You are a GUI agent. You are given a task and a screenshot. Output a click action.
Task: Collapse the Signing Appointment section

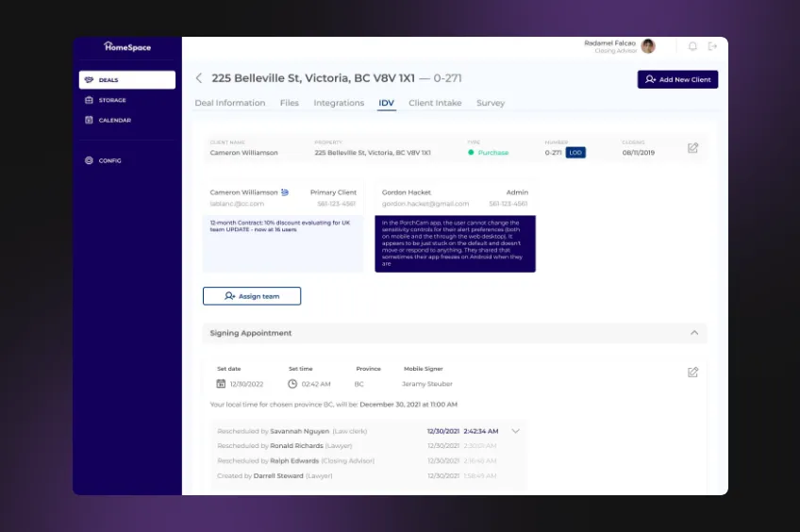coord(694,333)
